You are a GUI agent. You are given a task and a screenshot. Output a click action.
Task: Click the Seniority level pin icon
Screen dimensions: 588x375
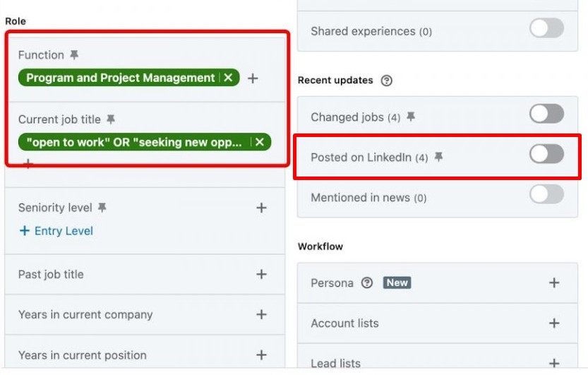coord(102,208)
